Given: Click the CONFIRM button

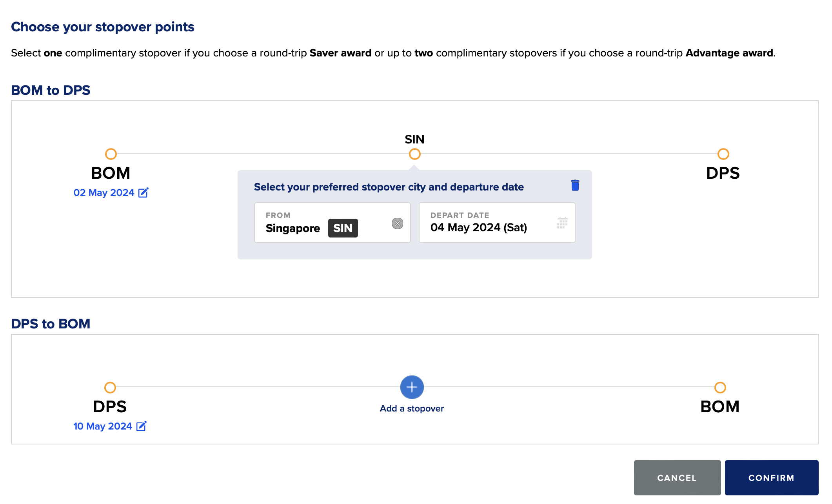Looking at the screenshot, I should pyautogui.click(x=772, y=477).
